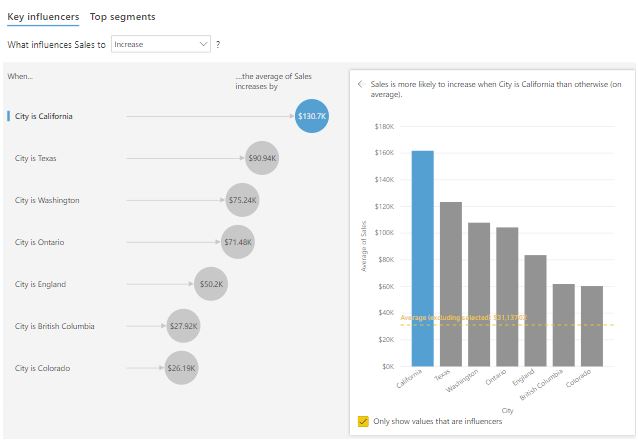
Task: Select the Key influencers tab
Action: (43, 17)
